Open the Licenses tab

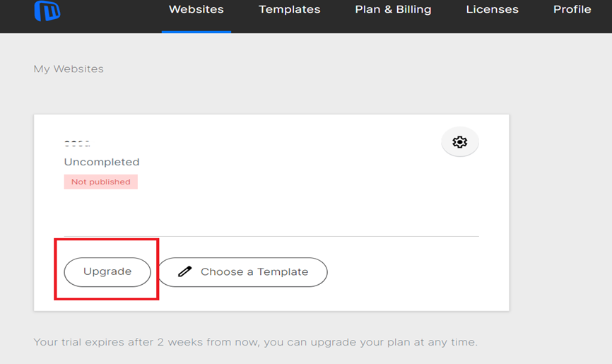[492, 10]
